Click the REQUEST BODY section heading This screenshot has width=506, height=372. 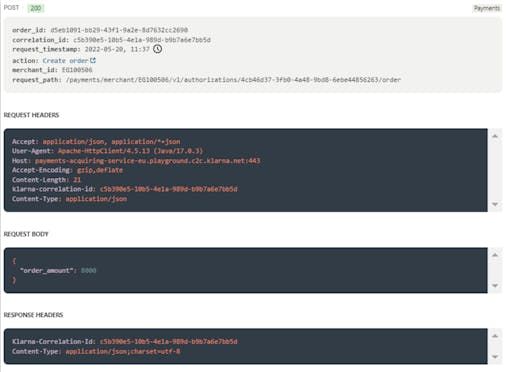(x=26, y=234)
